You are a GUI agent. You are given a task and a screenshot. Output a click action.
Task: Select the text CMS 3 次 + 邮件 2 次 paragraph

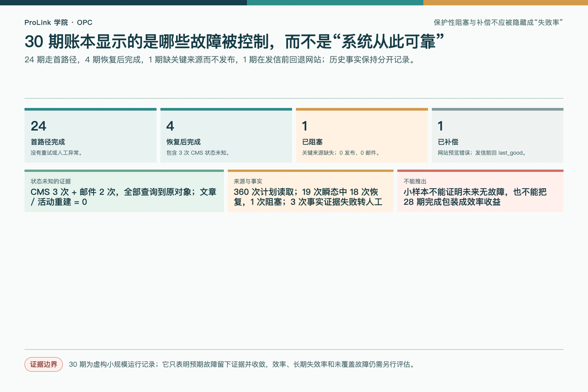(124, 197)
